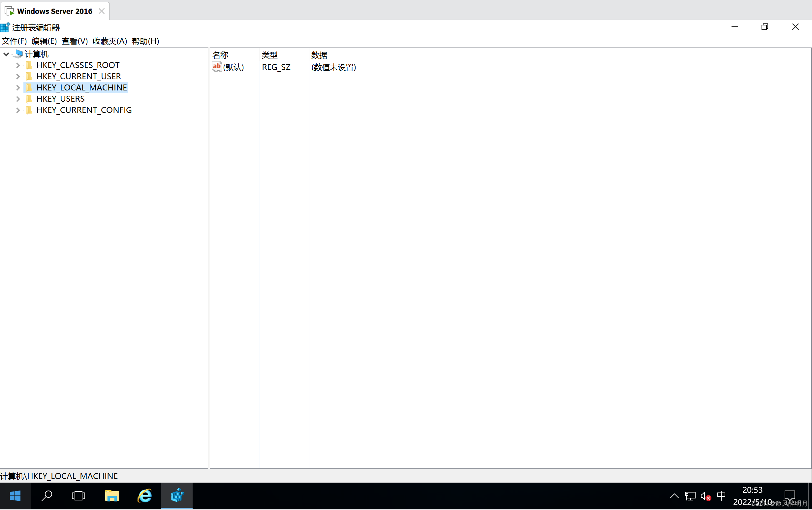This screenshot has width=812, height=510.
Task: Open the 编辑(E) menu
Action: [44, 41]
